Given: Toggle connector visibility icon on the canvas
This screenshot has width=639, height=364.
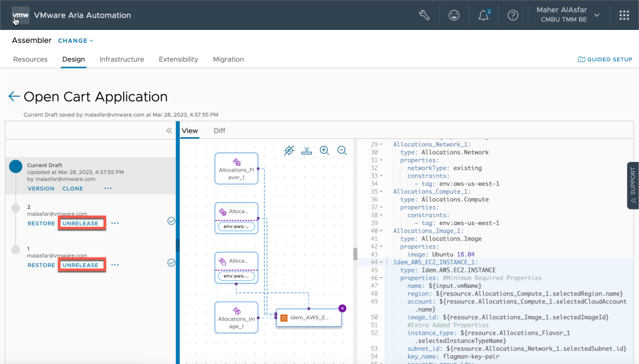Looking at the screenshot, I should pyautogui.click(x=289, y=150).
